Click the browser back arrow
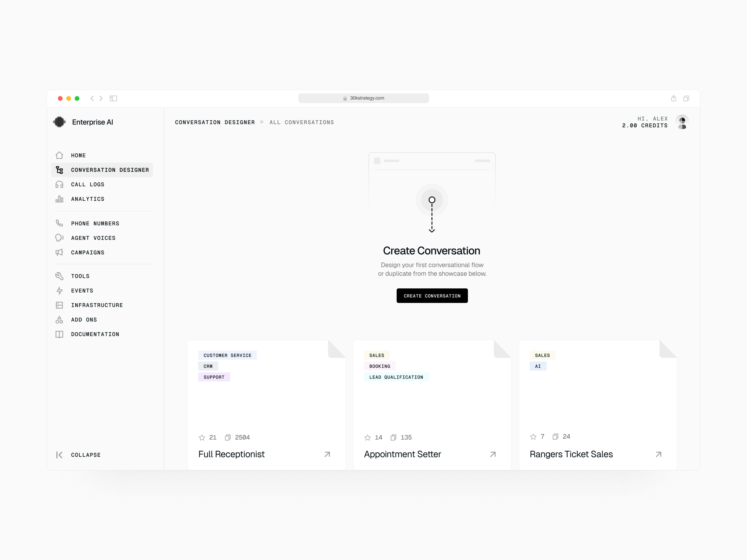The height and width of the screenshot is (560, 747). click(x=92, y=98)
